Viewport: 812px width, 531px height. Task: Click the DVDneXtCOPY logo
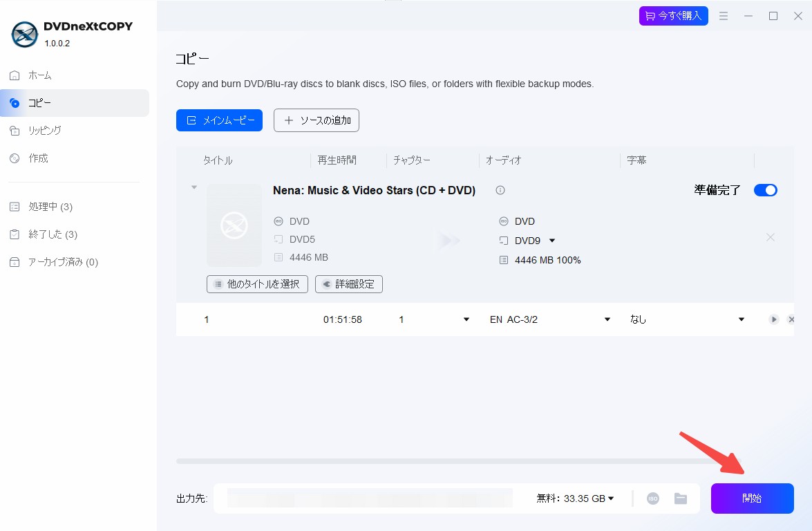[25, 35]
